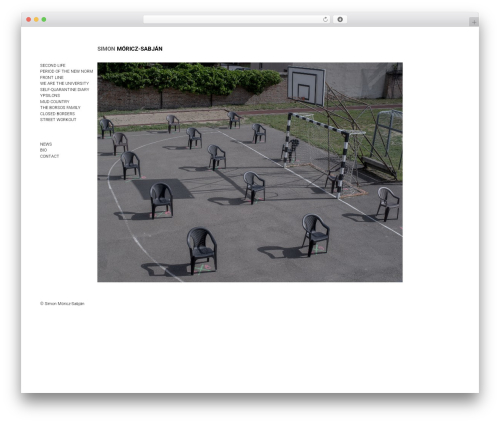Select the Front Line series
The width and height of the screenshot is (500, 423).
pos(52,77)
